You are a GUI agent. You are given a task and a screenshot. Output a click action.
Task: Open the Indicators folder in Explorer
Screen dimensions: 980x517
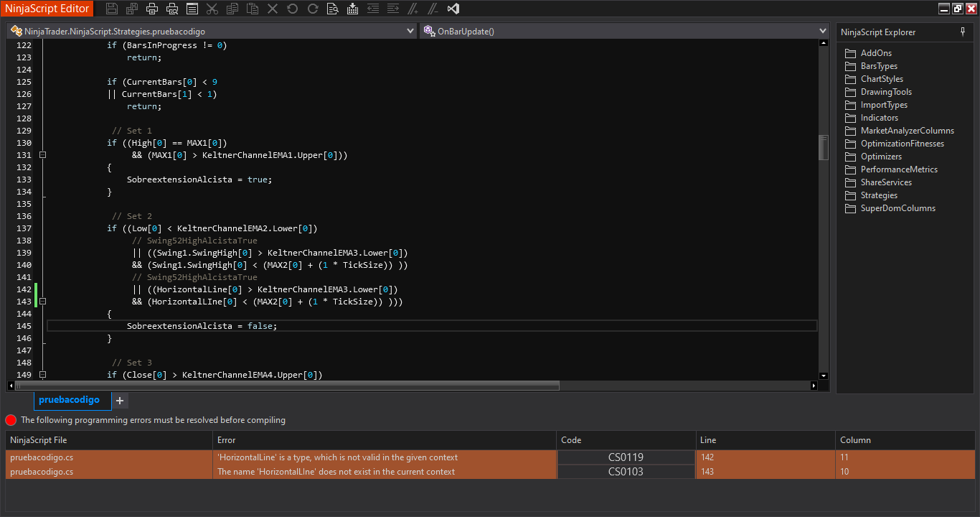tap(879, 118)
